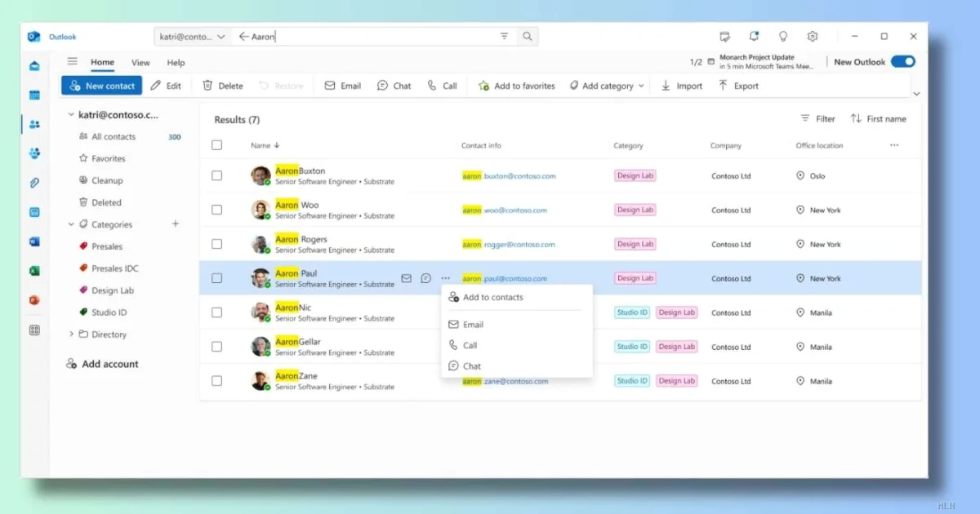Switch to the View tab

140,63
